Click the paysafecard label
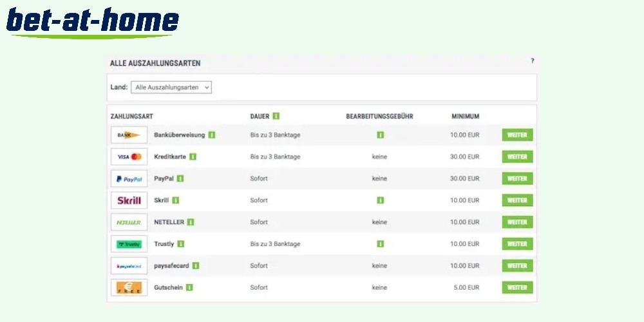 [x=172, y=265]
